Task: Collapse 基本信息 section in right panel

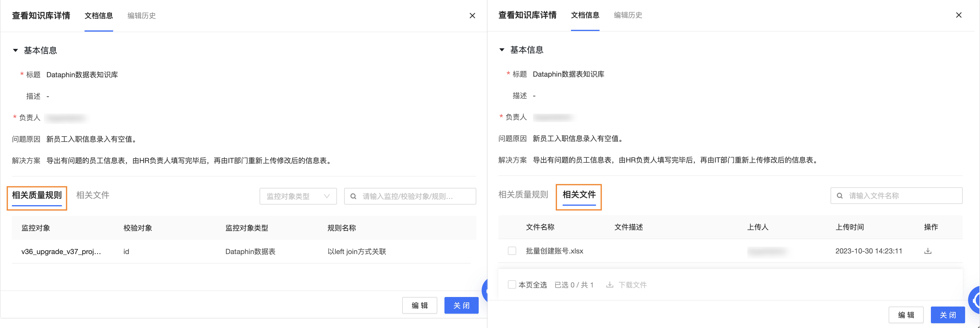Action: 502,50
